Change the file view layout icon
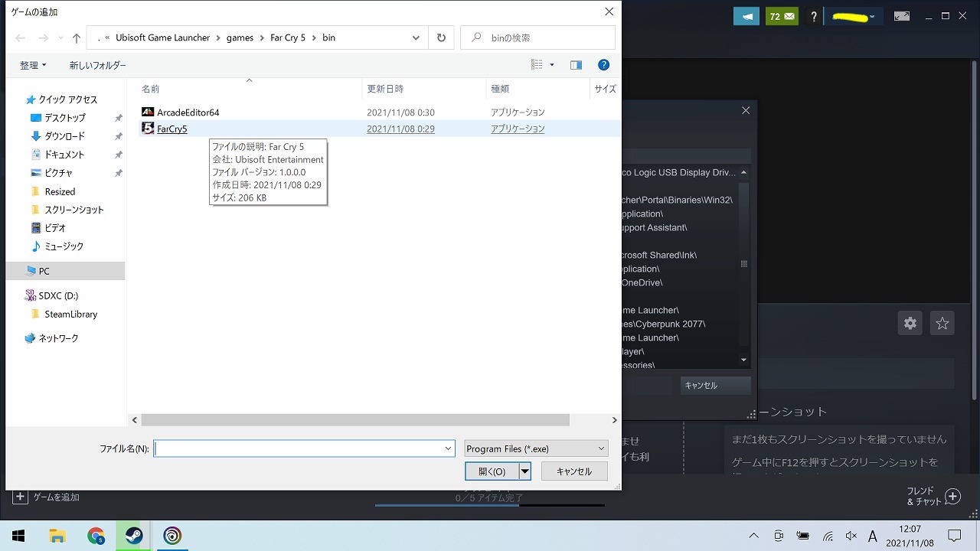 (x=537, y=65)
